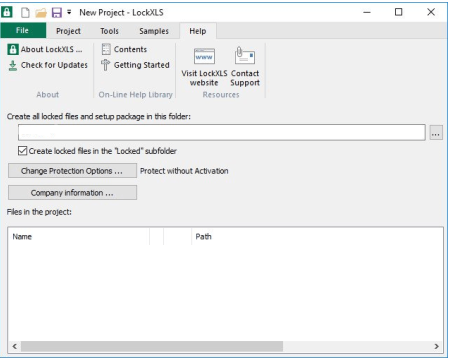Image resolution: width=450 pixels, height=362 pixels.
Task: Click the horizontal scrollbar left arrow
Action: tap(15, 346)
